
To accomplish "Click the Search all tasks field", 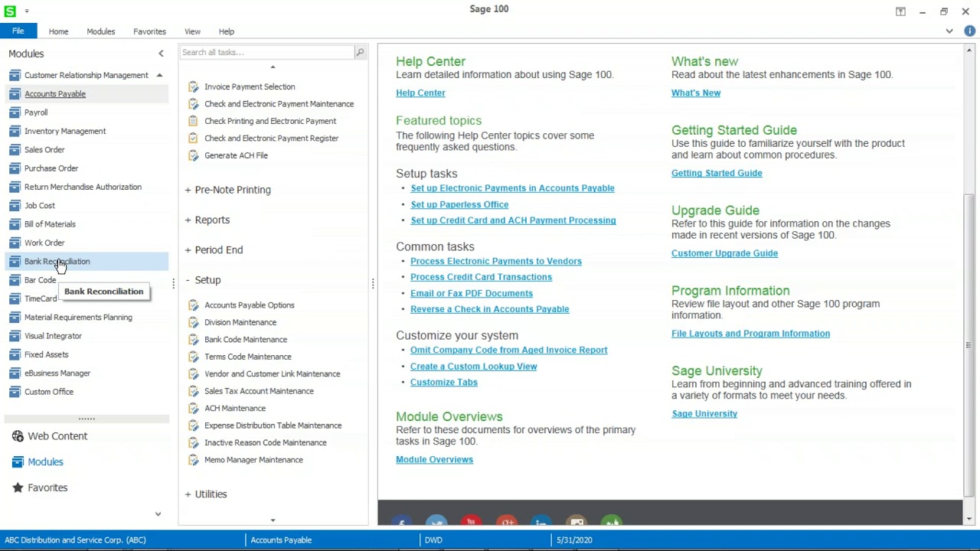I will click(x=266, y=52).
